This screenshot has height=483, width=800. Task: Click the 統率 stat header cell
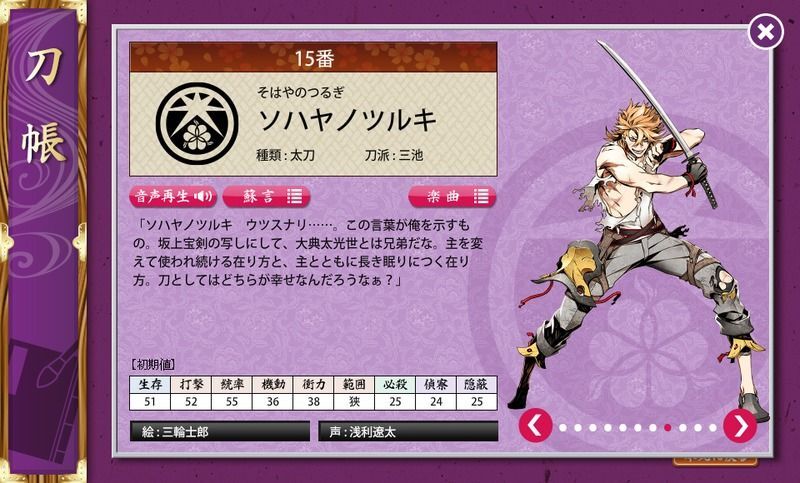point(232,385)
